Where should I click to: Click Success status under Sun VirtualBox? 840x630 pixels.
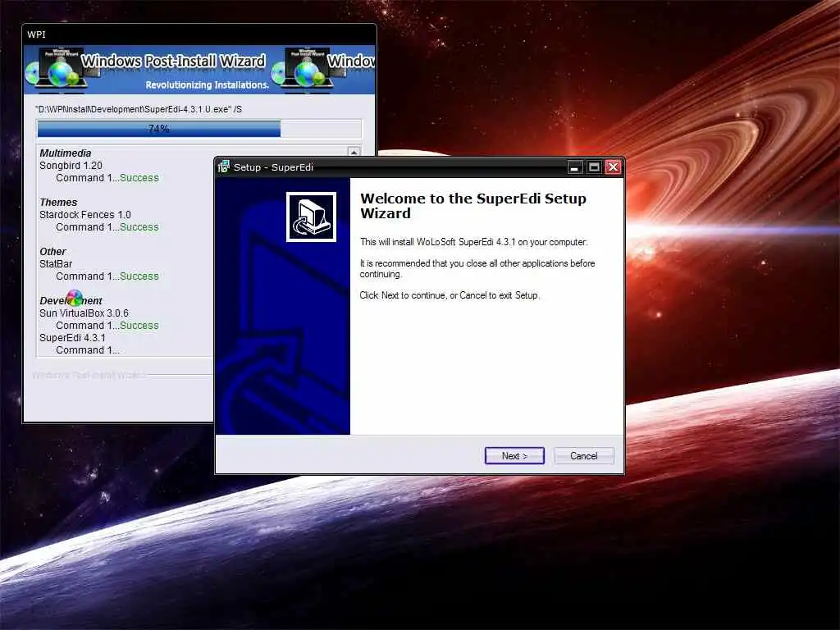[x=139, y=326]
